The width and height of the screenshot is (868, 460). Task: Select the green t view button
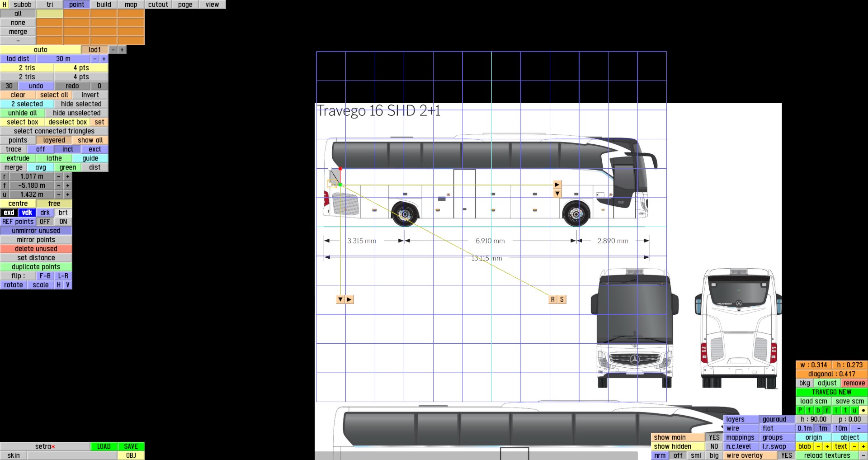845,410
